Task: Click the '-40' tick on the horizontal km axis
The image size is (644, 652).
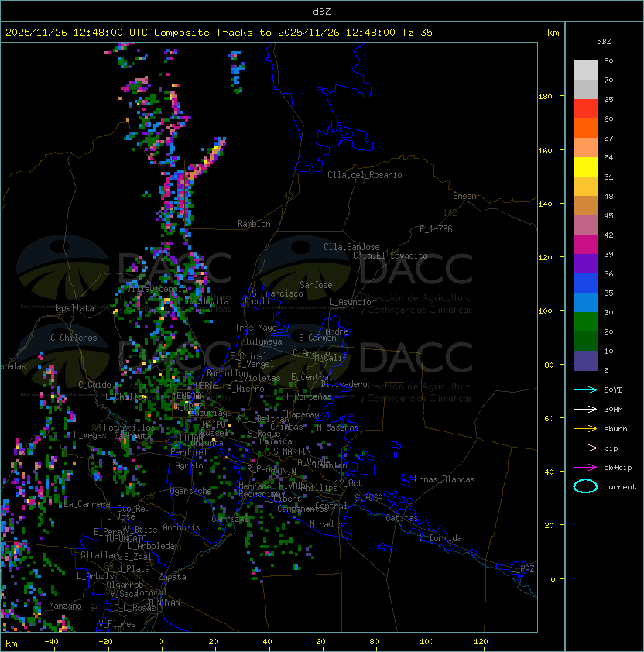Action: 51,642
